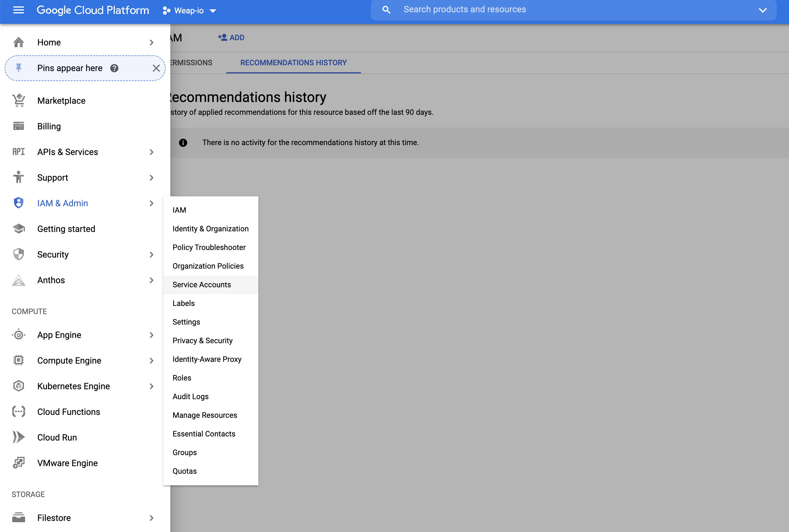Expand the Kubernetes Engine submenu chevron
Image resolution: width=789 pixels, height=532 pixels.
coord(151,386)
